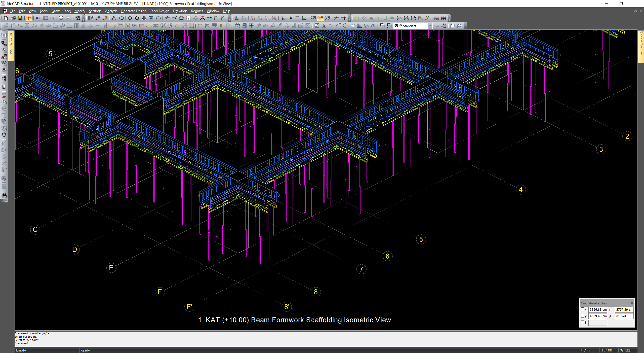
Task: Toggle the highlighted orange dimension tool icon
Action: point(29,18)
